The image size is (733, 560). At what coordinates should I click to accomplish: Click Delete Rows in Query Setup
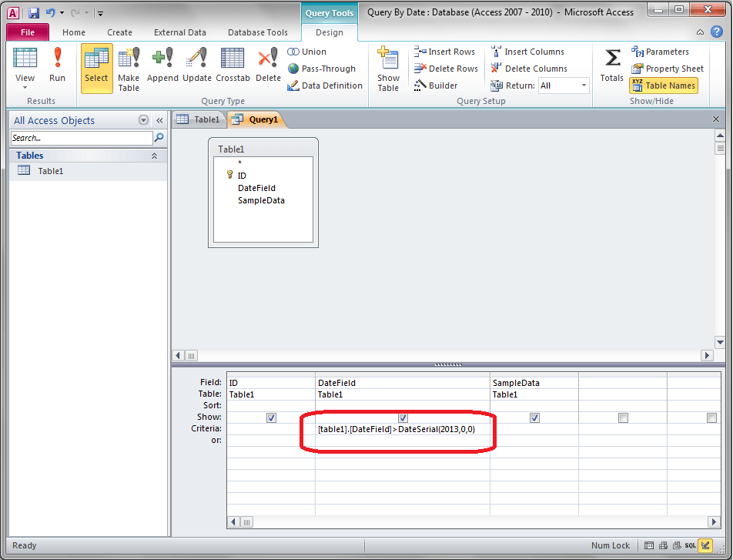click(x=446, y=69)
